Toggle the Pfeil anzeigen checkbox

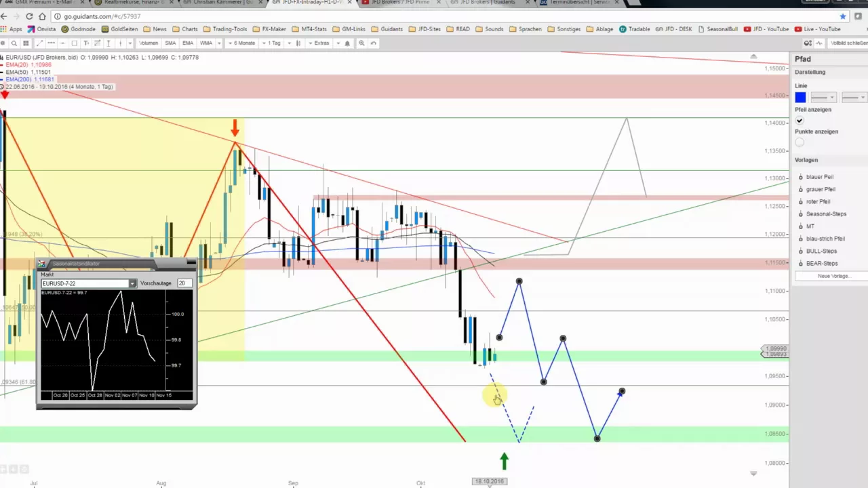coord(800,121)
